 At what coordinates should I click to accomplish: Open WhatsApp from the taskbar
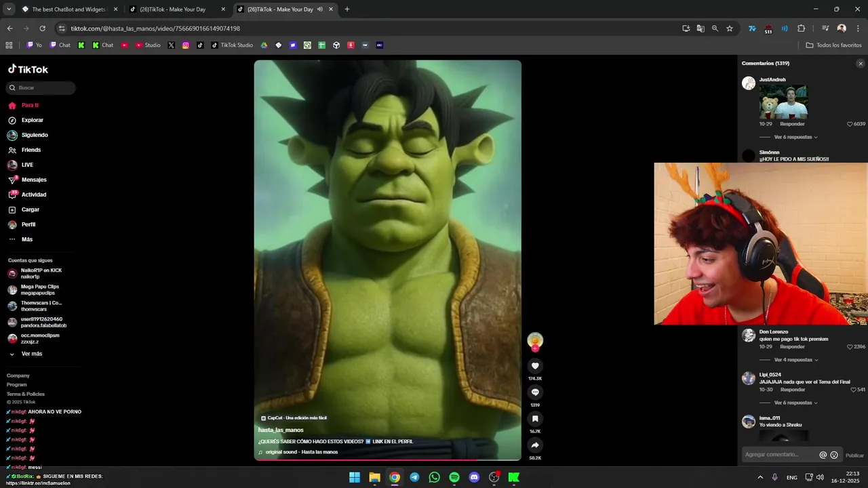coord(434,477)
